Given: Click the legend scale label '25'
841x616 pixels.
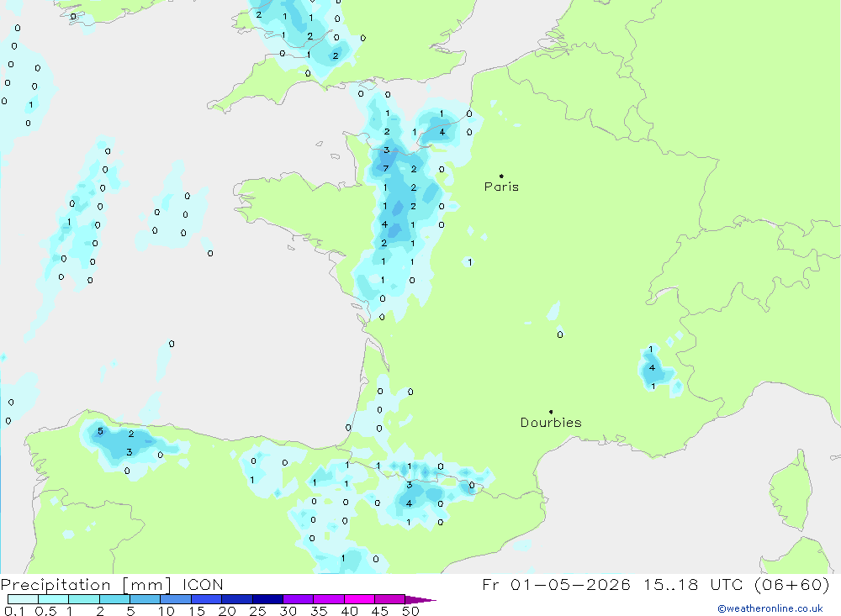Looking at the screenshot, I should point(257,611).
